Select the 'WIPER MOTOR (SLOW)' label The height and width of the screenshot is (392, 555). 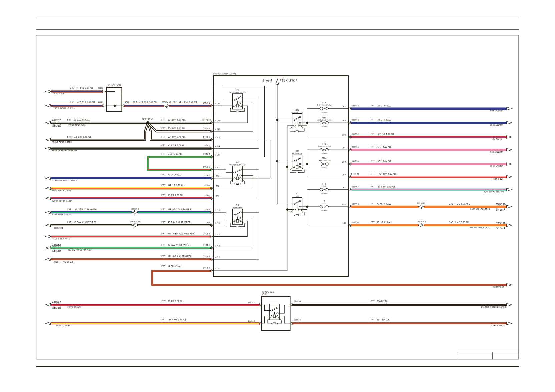62,201
